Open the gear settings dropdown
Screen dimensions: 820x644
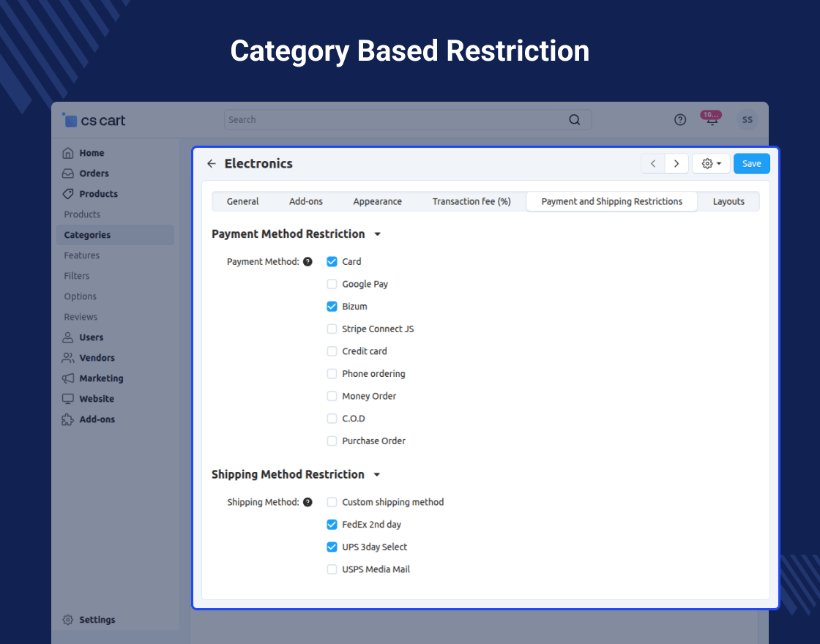click(x=711, y=164)
